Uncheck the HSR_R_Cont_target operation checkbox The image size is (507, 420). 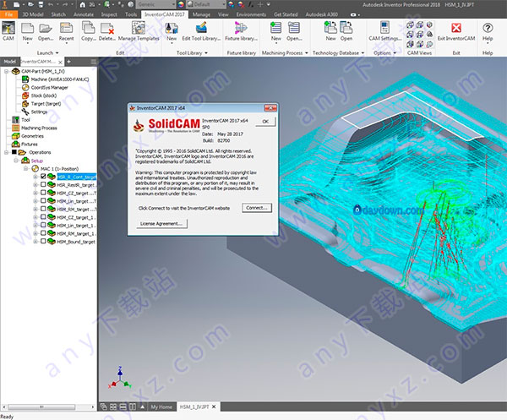click(x=43, y=177)
